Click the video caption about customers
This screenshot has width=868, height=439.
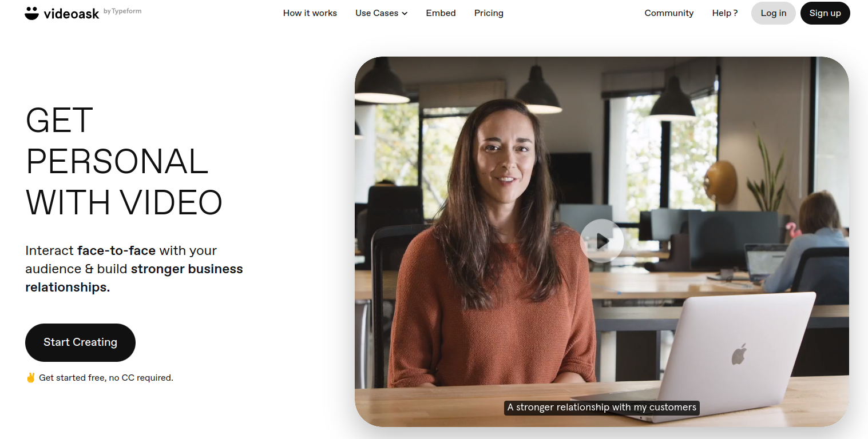click(x=602, y=408)
